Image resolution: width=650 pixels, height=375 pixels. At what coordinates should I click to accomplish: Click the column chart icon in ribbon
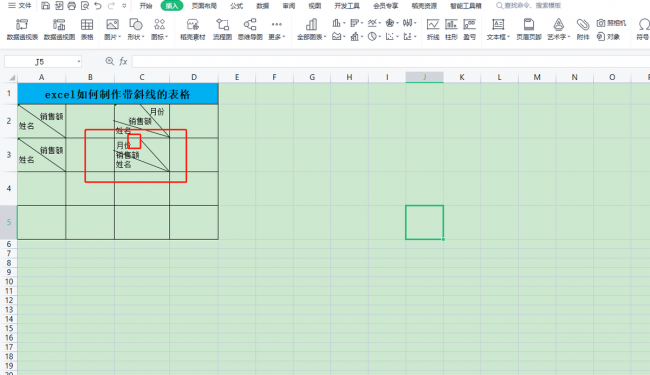pos(336,23)
